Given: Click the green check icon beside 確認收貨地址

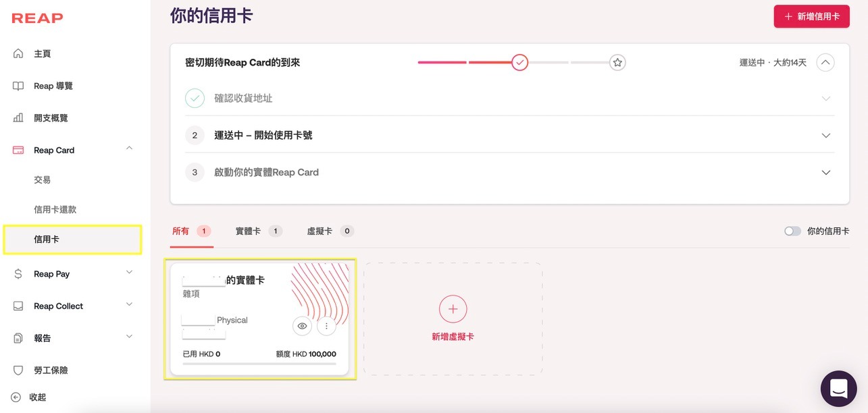Looking at the screenshot, I should click(x=195, y=99).
